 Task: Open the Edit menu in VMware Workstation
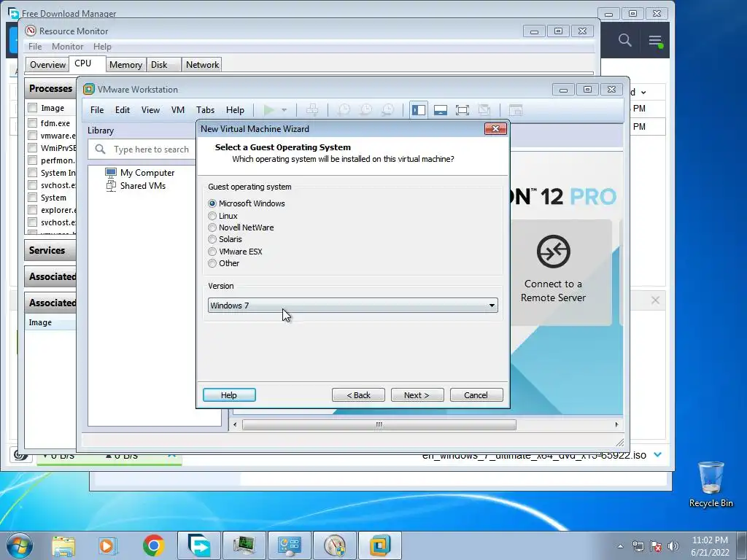pyautogui.click(x=123, y=110)
